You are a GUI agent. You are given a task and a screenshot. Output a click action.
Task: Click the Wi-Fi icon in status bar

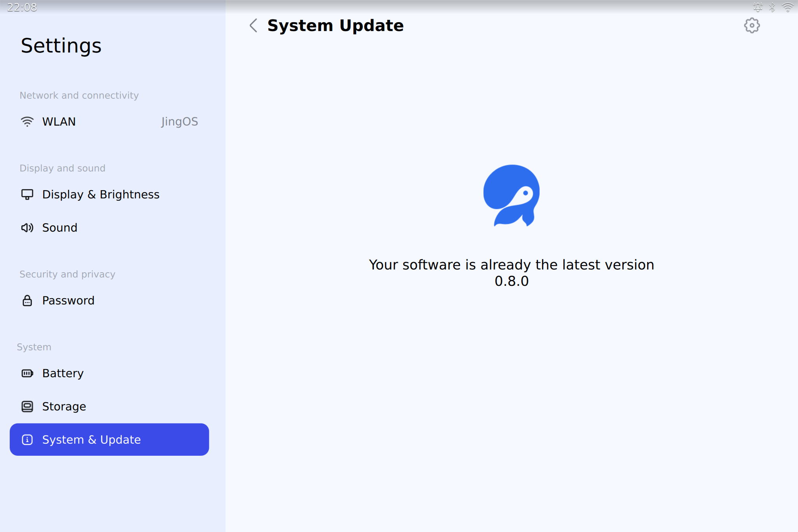788,7
